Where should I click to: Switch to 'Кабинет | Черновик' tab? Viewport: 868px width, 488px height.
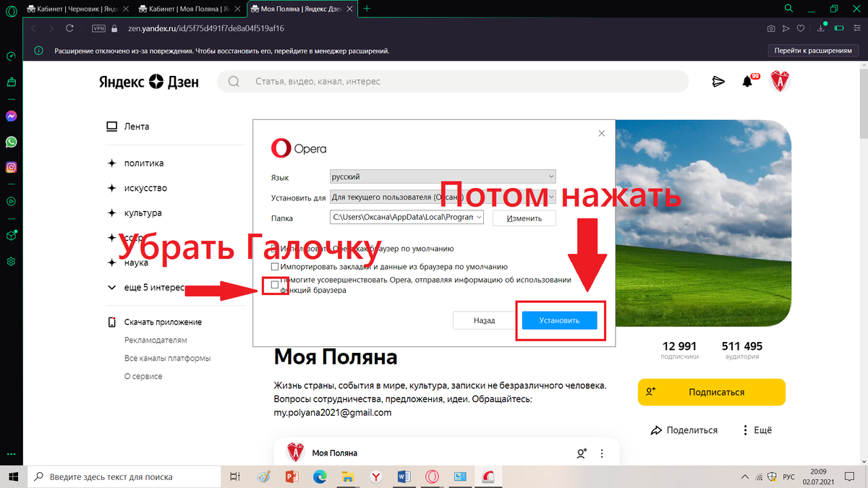[x=78, y=9]
